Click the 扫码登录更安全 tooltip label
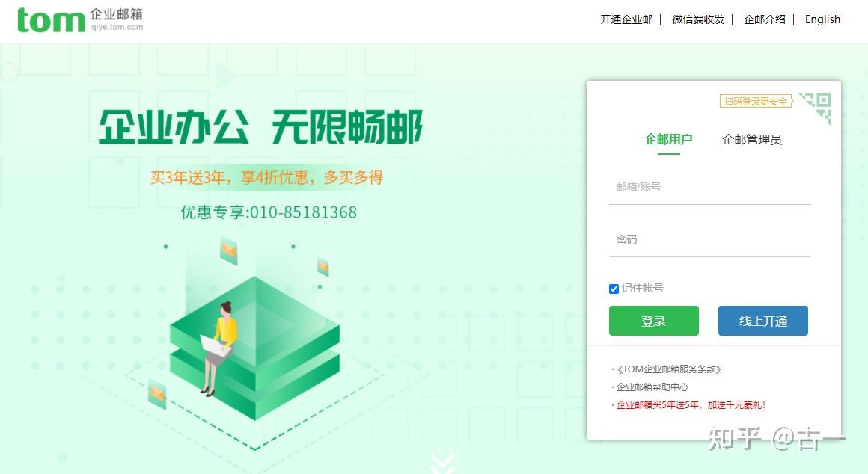Viewport: 868px width, 474px height. click(757, 101)
